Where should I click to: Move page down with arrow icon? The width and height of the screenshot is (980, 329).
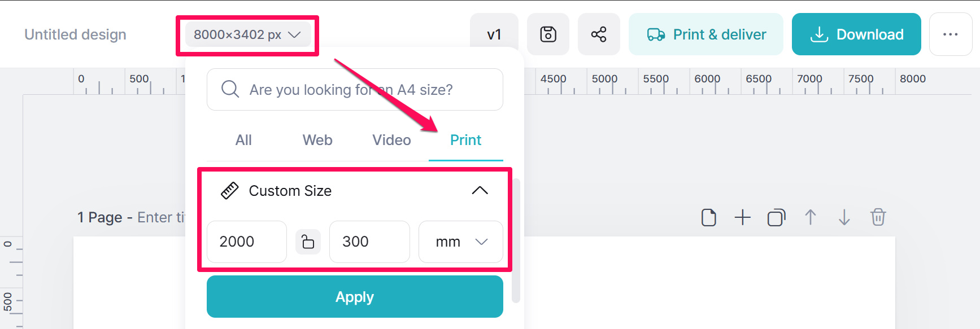coord(844,217)
